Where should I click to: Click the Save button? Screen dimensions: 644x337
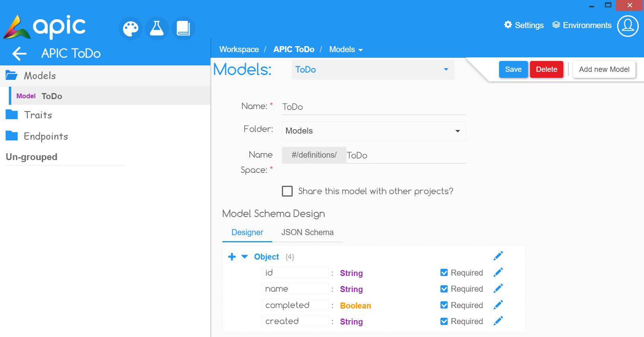(513, 69)
